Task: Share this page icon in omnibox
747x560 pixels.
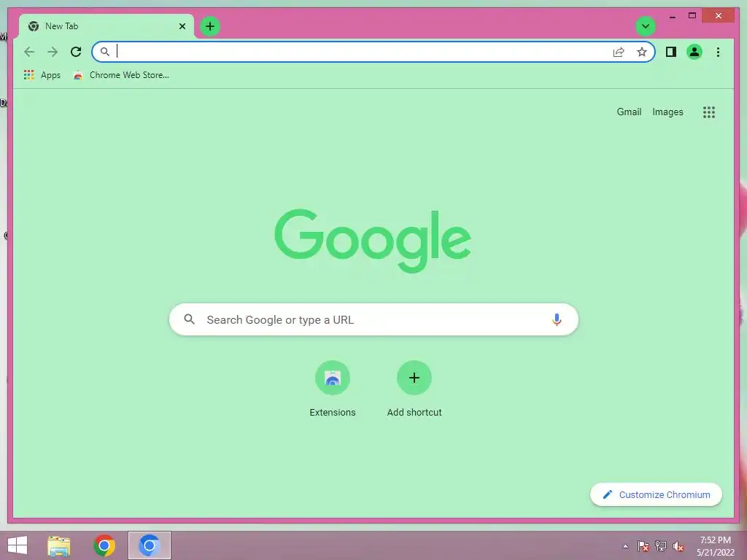Action: coord(619,52)
